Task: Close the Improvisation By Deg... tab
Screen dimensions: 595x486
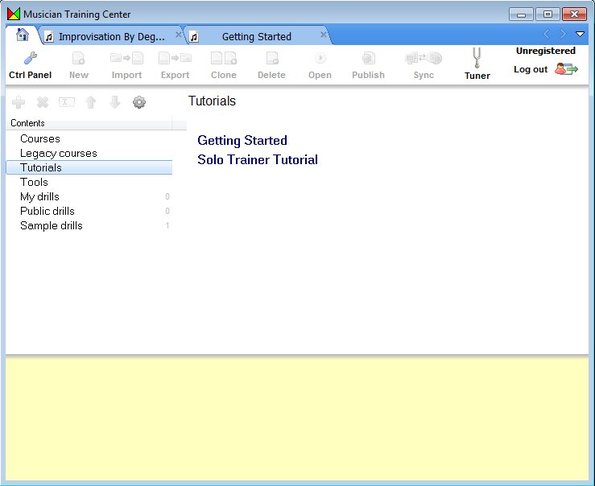Action: [x=178, y=35]
